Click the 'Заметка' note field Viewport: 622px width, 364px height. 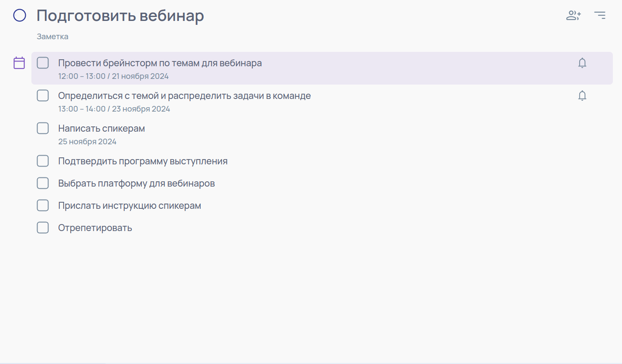(x=52, y=37)
